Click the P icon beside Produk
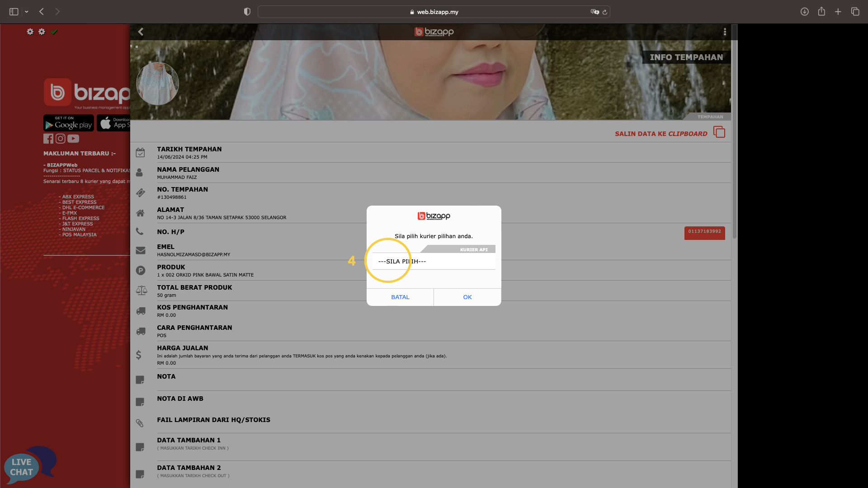The width and height of the screenshot is (868, 488). (x=141, y=271)
